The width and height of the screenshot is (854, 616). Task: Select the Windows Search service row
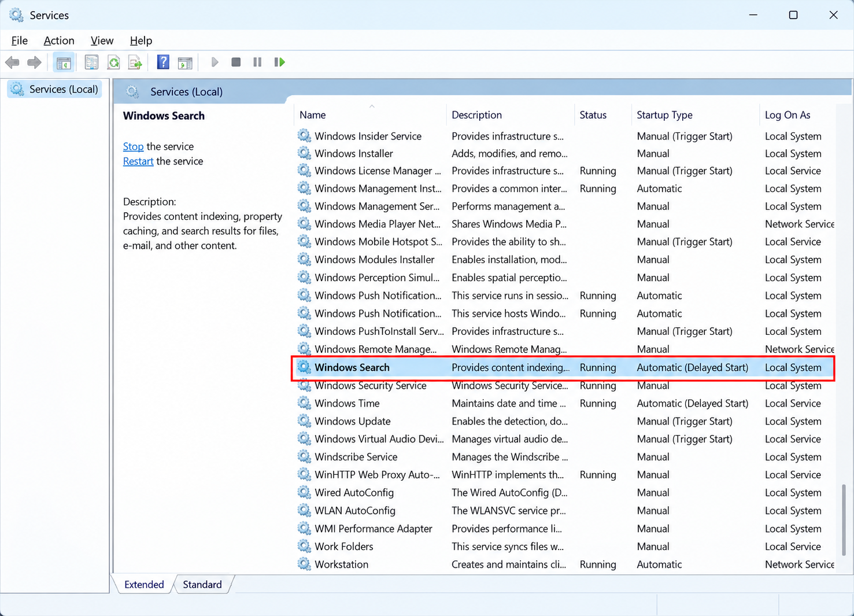coord(563,367)
